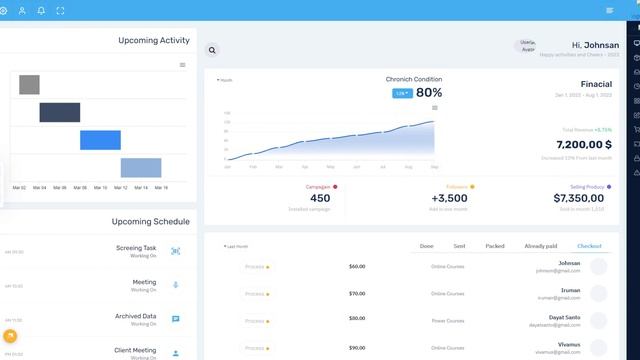This screenshot has height=360, width=640.
Task: Click the 'Dayat Santo' customer name
Action: [x=564, y=317]
